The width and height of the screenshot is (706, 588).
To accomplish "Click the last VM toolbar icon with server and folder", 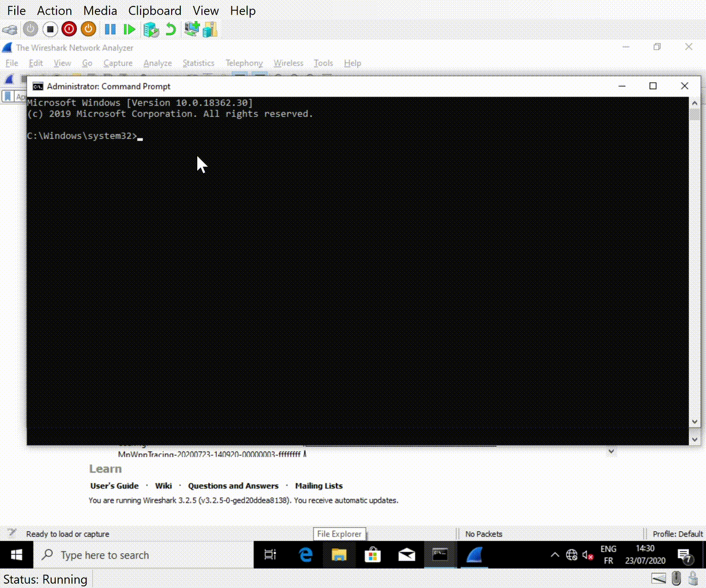I will click(210, 29).
